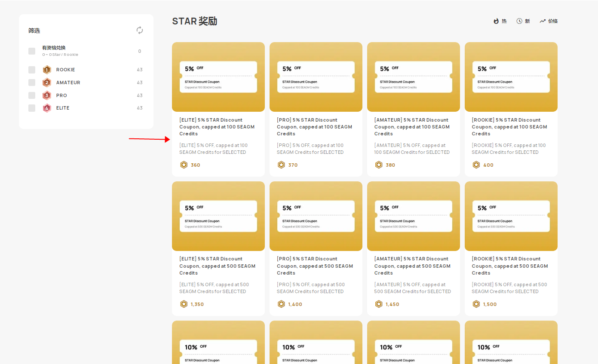Click the STAR 奖励 page heading
Image resolution: width=598 pixels, height=364 pixels.
coord(194,21)
